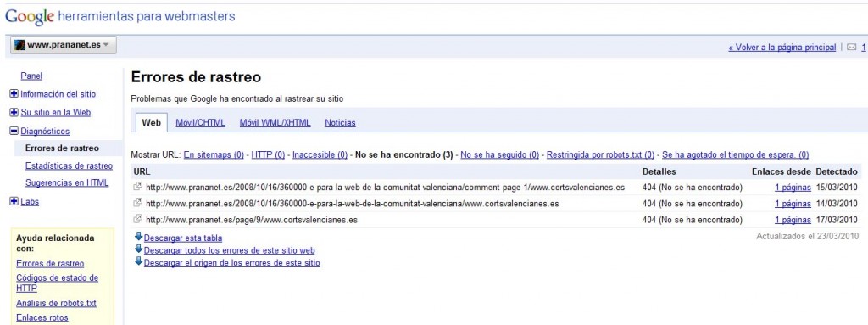This screenshot has height=325, width=868.
Task: Open Información del sitio link
Action: 58,94
